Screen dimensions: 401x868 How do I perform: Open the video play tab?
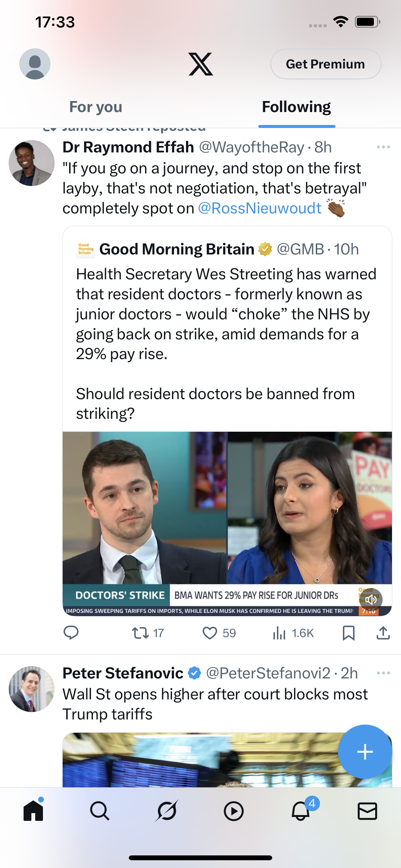(x=233, y=811)
